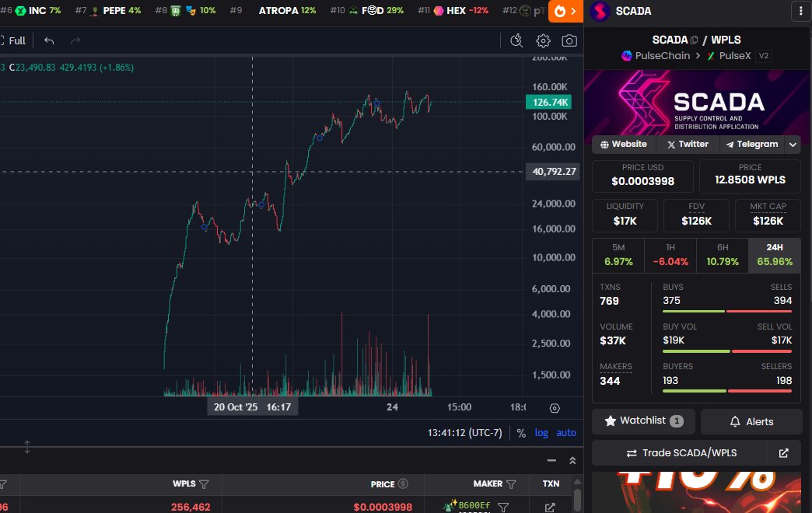Click the SCADA token logo
The image size is (812, 513).
tap(600, 11)
